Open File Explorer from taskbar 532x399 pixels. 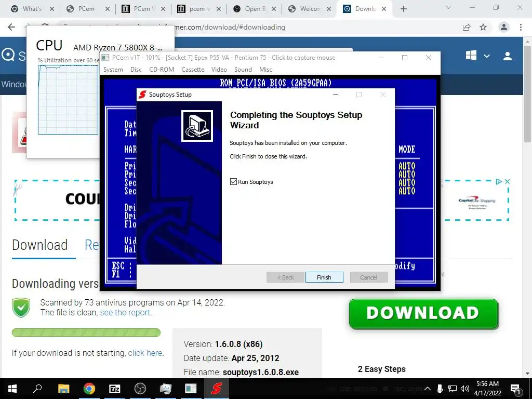coord(63,389)
